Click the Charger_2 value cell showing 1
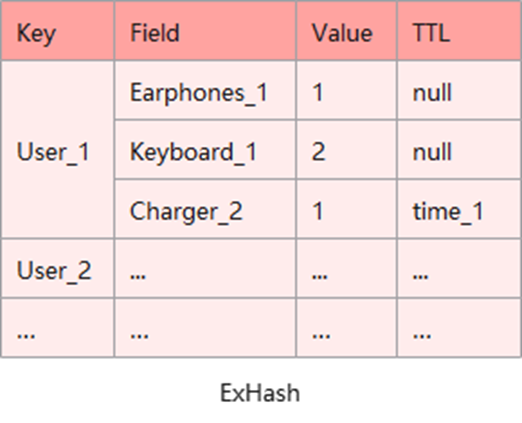Image resolution: width=522 pixels, height=423 pixels. coord(347,209)
